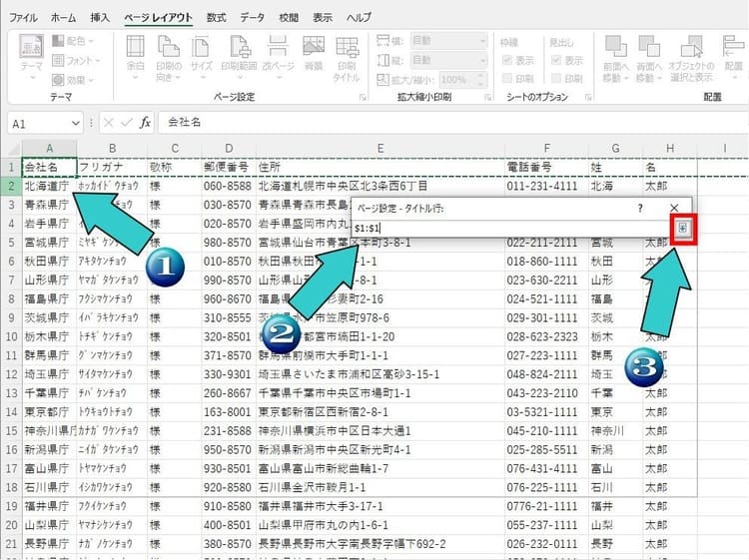
Task: Click the 配置 align icon
Action: coord(734,47)
